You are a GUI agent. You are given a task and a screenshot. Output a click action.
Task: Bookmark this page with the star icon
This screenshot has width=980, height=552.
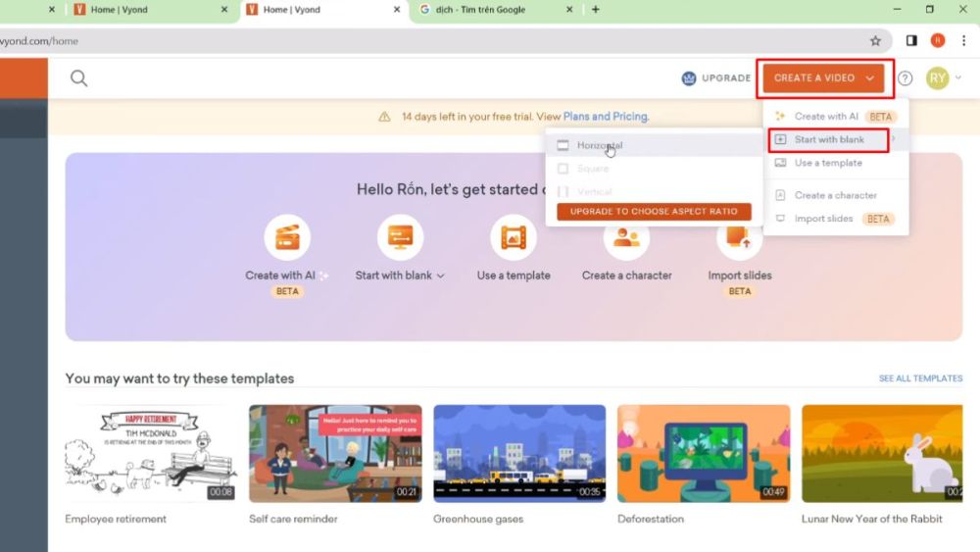pos(875,40)
